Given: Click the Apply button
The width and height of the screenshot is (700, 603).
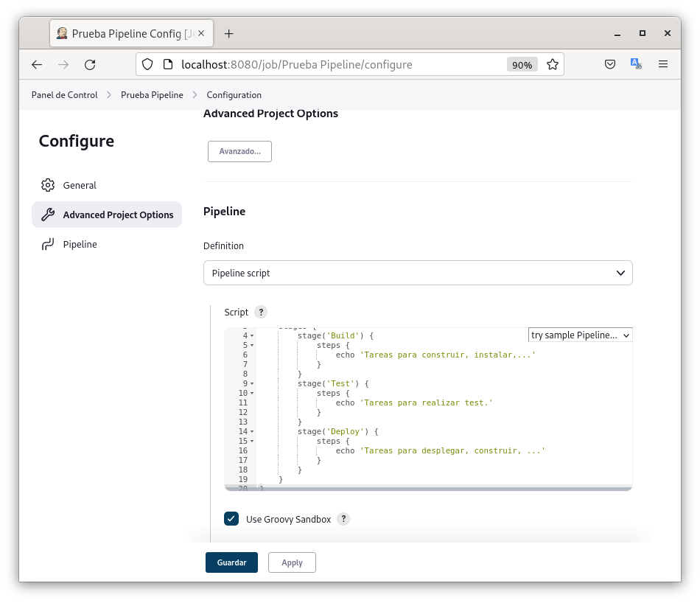Looking at the screenshot, I should pos(292,562).
